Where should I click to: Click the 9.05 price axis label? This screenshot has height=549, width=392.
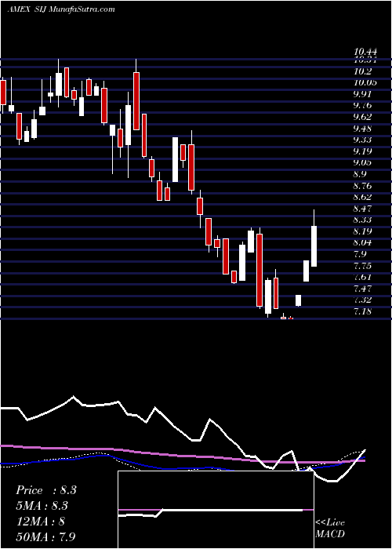364,163
